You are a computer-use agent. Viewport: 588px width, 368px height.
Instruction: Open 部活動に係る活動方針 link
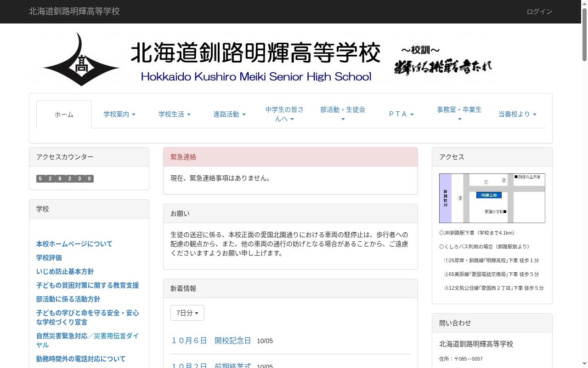coord(68,299)
